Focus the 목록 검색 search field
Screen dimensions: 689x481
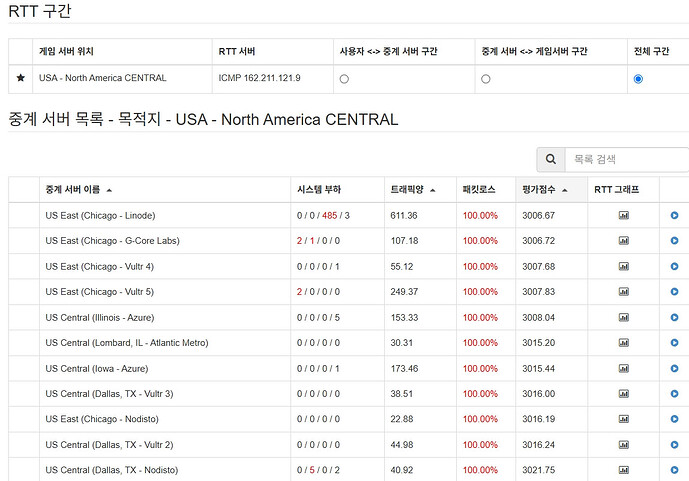626,159
